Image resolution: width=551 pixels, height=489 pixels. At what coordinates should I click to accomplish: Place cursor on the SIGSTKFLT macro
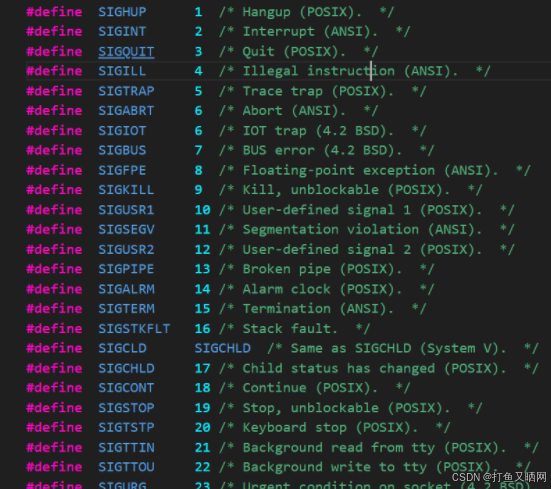(134, 328)
